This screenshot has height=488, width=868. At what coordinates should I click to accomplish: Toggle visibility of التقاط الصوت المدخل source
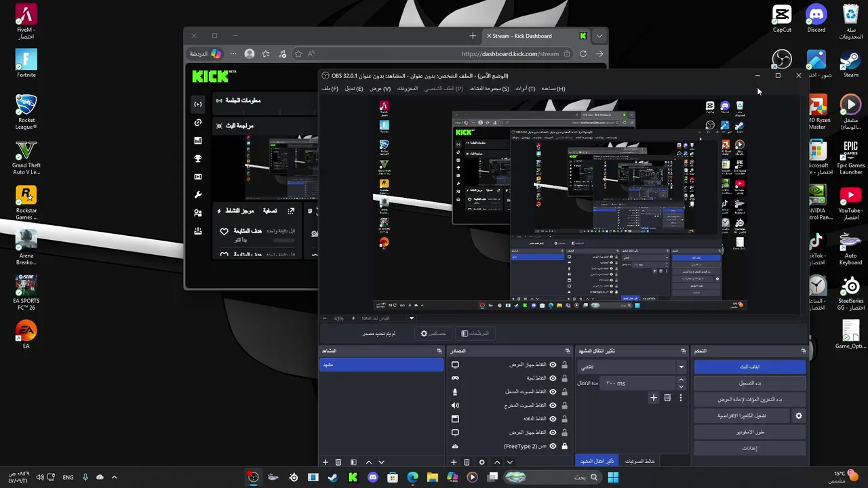point(553,392)
